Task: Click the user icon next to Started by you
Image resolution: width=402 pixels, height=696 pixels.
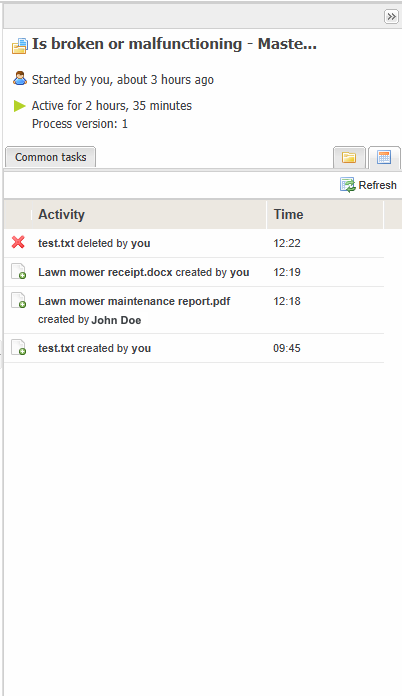Action: click(x=20, y=79)
